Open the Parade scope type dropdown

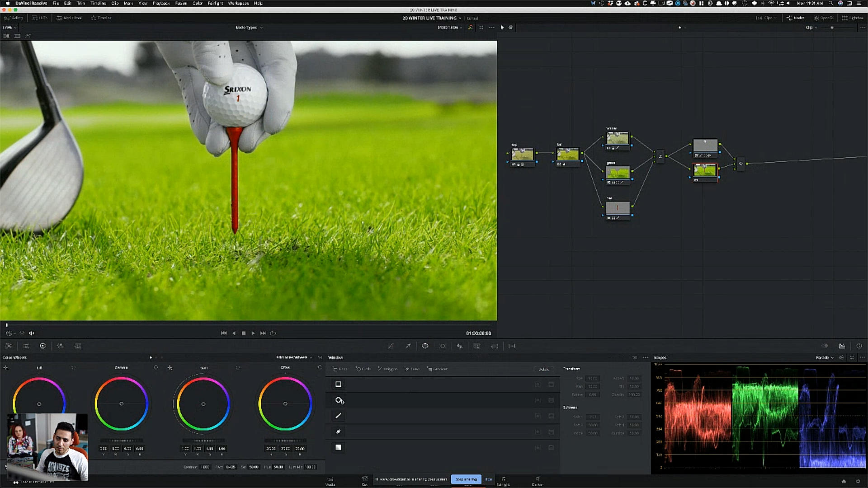tap(825, 357)
